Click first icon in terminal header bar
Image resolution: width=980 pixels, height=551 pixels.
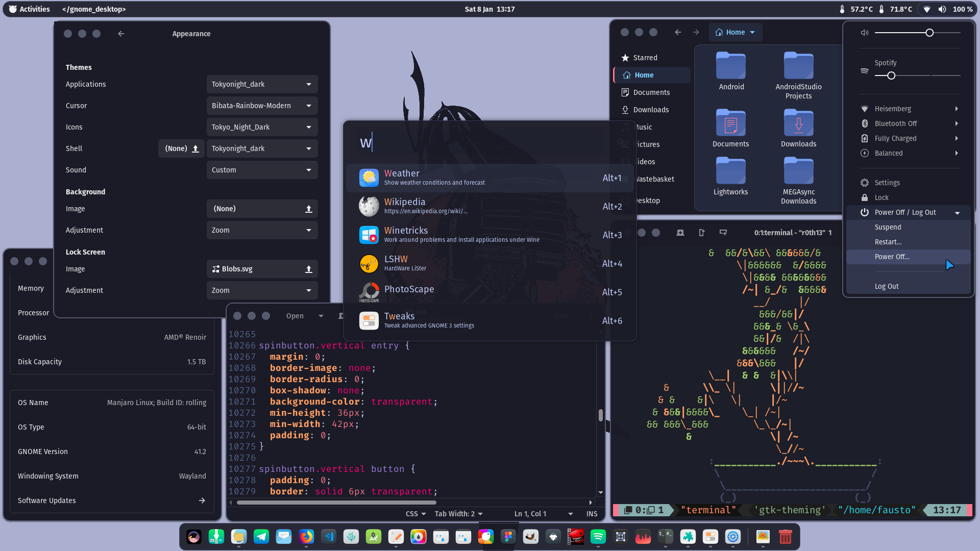tap(680, 233)
